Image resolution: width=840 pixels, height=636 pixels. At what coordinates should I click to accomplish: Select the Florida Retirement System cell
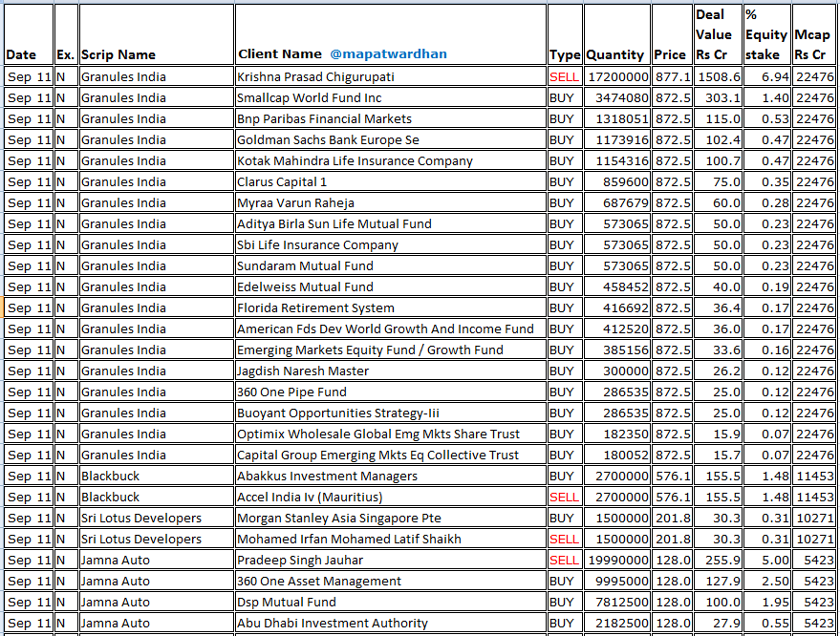tap(391, 307)
